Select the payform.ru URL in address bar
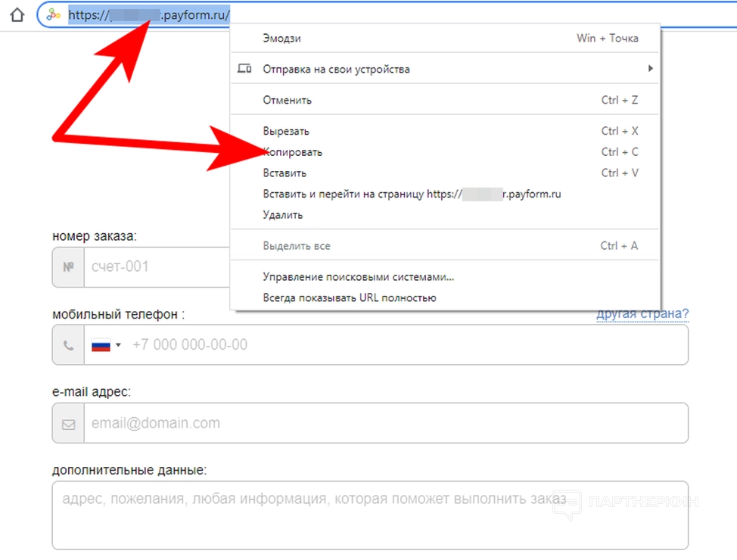 point(149,15)
